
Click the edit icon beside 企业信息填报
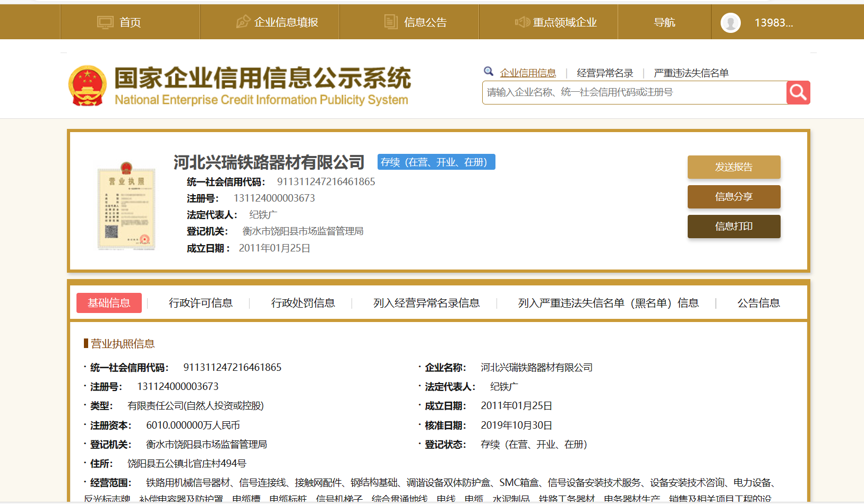pyautogui.click(x=243, y=22)
